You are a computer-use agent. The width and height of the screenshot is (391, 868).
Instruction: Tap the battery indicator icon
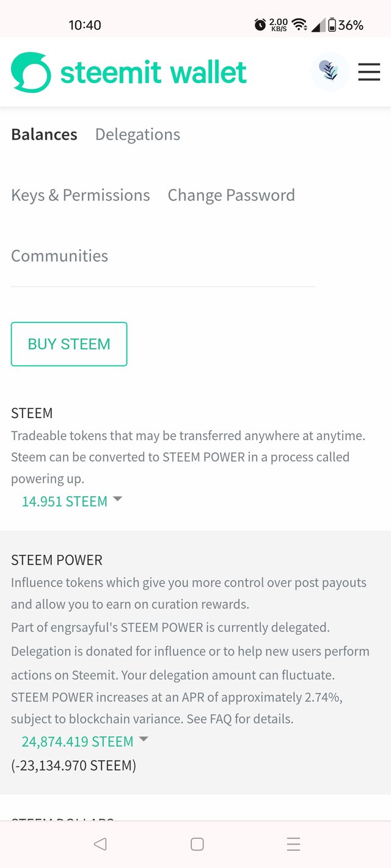coord(332,25)
